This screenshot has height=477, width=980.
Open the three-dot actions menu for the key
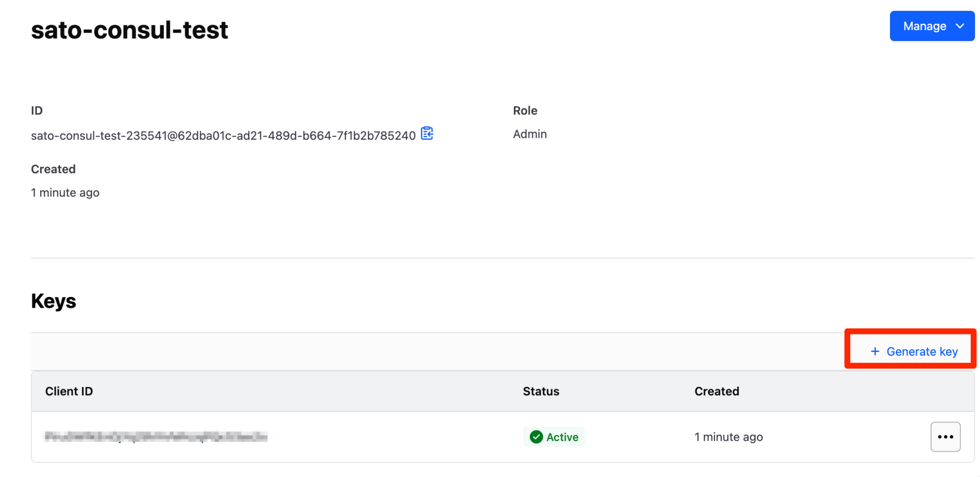[945, 437]
